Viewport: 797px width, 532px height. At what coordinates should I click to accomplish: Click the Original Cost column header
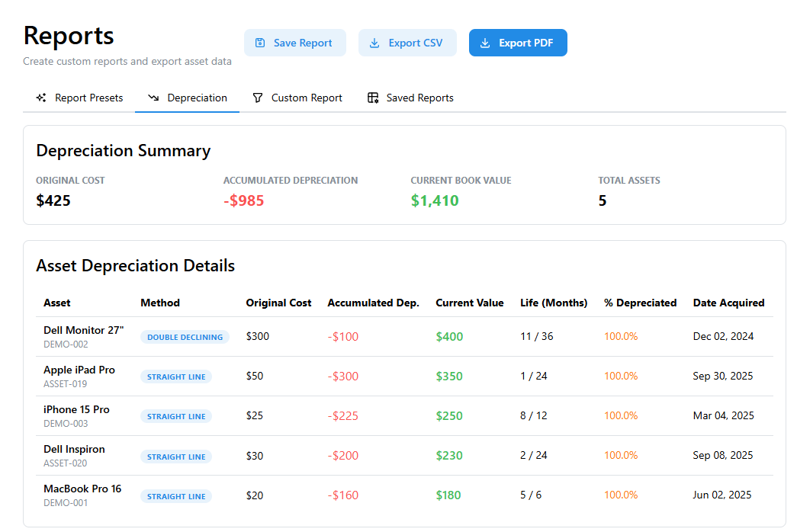coord(278,303)
